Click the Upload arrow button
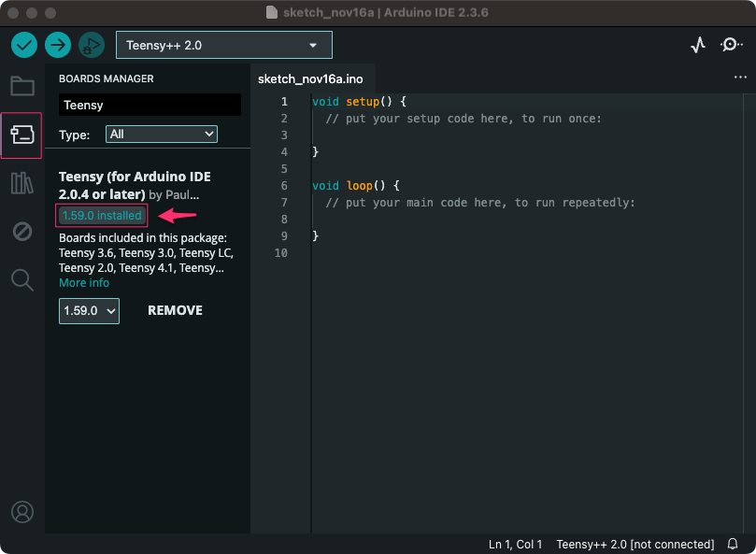Image resolution: width=756 pixels, height=554 pixels. click(x=58, y=45)
